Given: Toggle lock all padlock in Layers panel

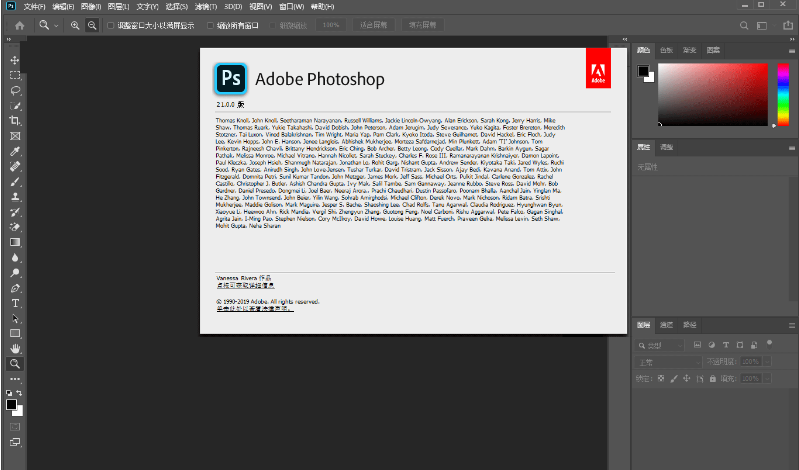Looking at the screenshot, I should pyautogui.click(x=713, y=379).
